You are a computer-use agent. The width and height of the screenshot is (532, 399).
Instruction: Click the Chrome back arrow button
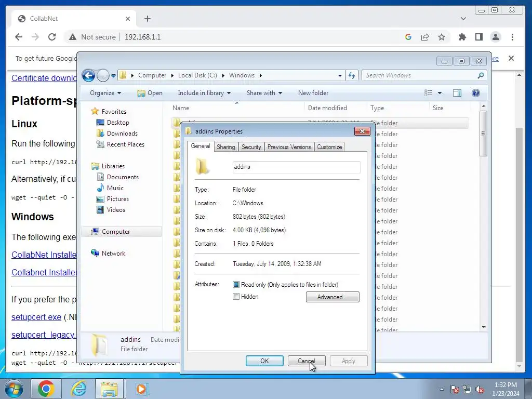[19, 37]
